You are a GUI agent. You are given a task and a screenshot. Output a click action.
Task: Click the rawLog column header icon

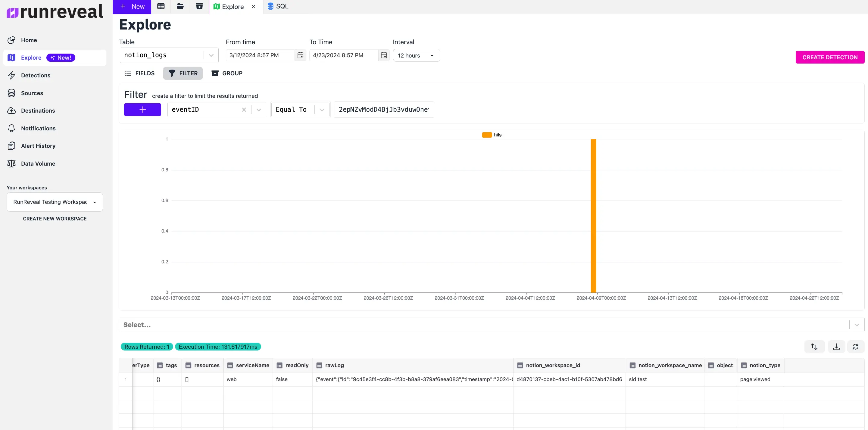[x=319, y=365]
